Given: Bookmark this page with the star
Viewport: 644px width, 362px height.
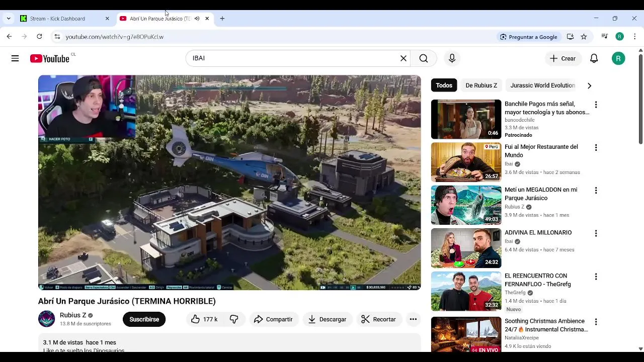Looking at the screenshot, I should click(x=584, y=37).
